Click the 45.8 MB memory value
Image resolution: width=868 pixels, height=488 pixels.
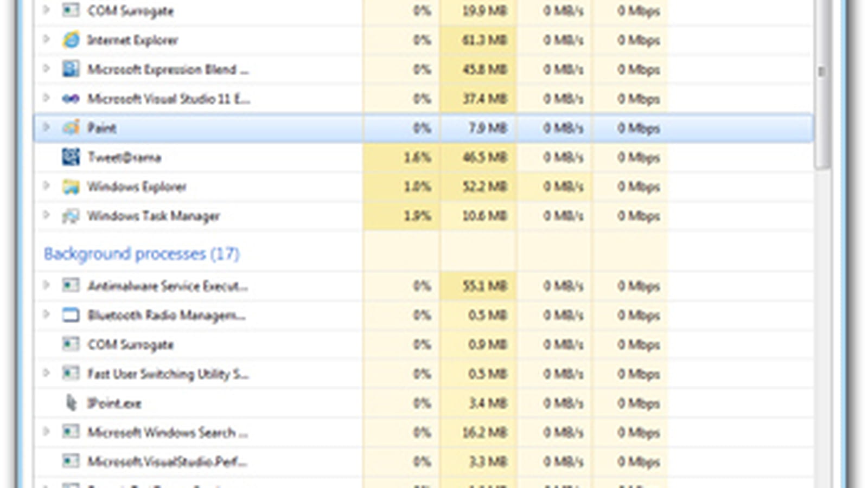[484, 69]
